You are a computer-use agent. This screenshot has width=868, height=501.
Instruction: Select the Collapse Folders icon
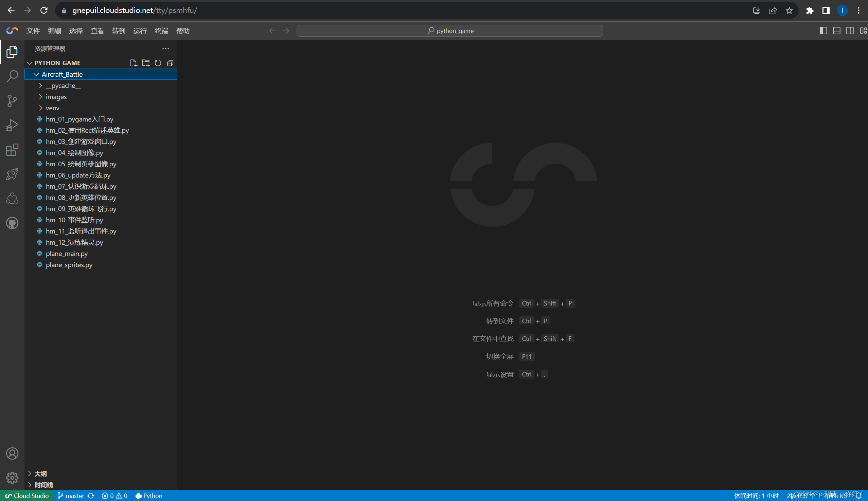(x=170, y=62)
